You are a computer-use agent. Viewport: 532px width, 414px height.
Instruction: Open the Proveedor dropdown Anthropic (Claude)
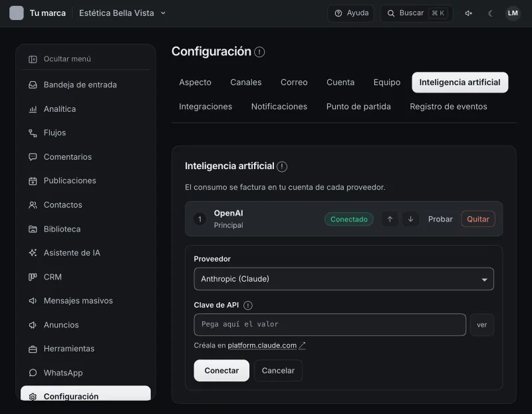click(344, 279)
